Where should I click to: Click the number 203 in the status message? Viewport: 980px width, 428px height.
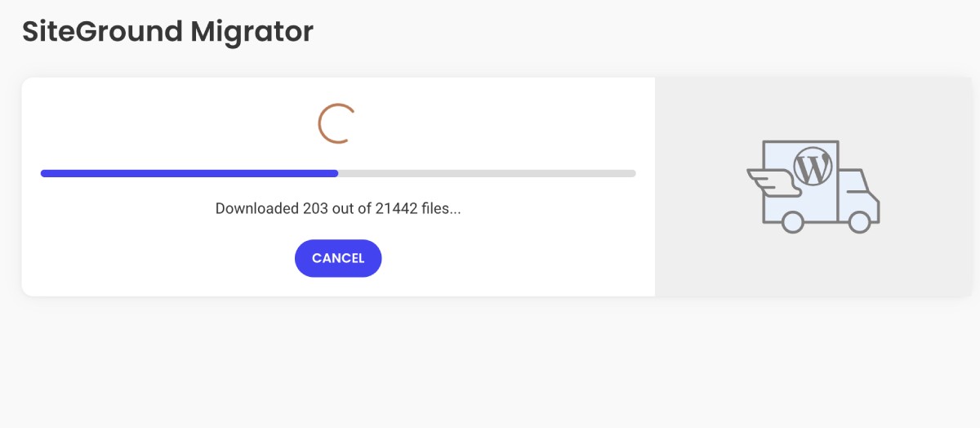point(315,208)
